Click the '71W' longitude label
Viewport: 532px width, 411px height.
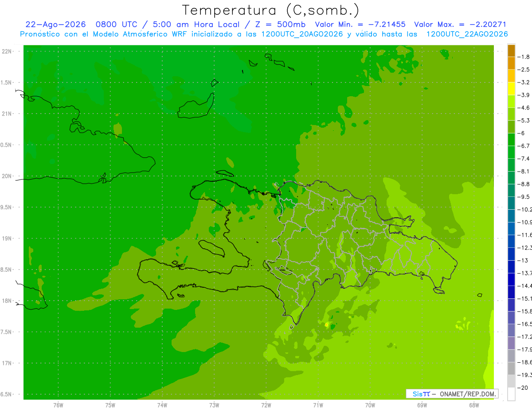click(x=318, y=405)
